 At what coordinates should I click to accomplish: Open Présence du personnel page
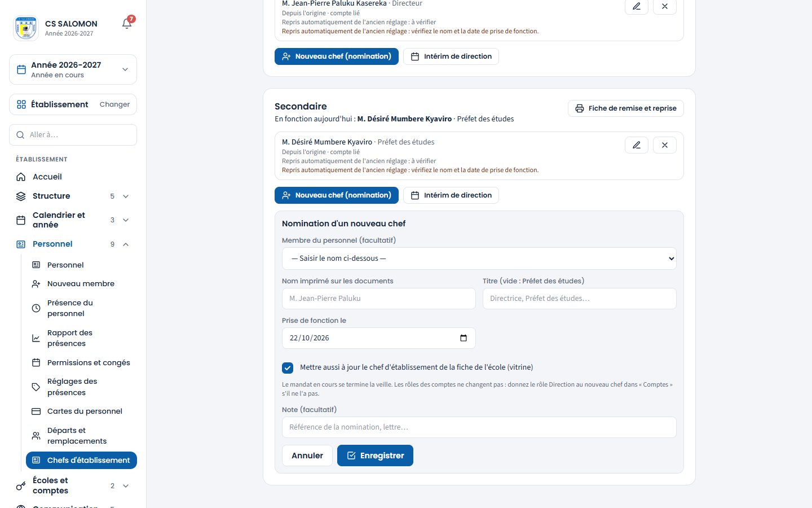pyautogui.click(x=81, y=308)
